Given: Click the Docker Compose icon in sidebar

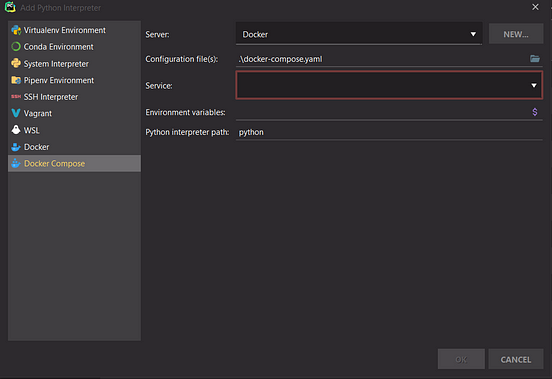Looking at the screenshot, I should pyautogui.click(x=16, y=163).
